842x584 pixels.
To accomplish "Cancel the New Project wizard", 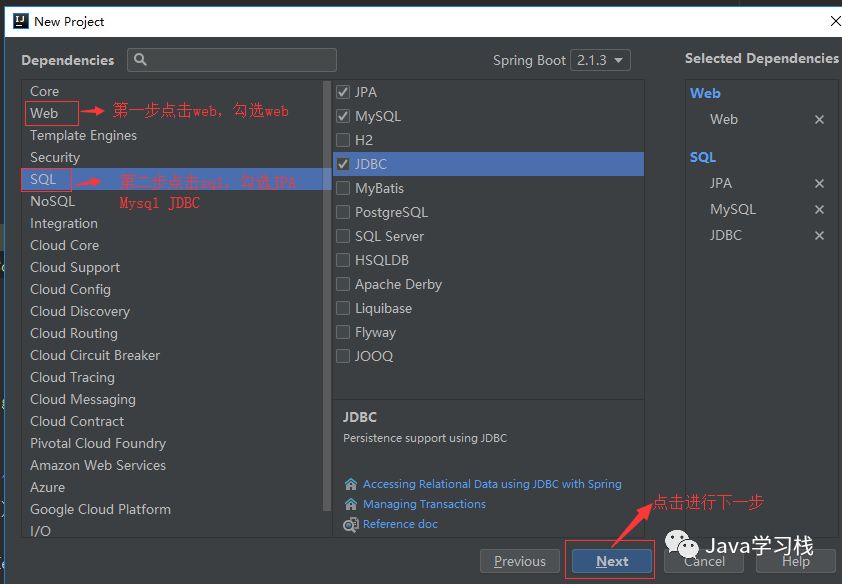I will point(704,561).
